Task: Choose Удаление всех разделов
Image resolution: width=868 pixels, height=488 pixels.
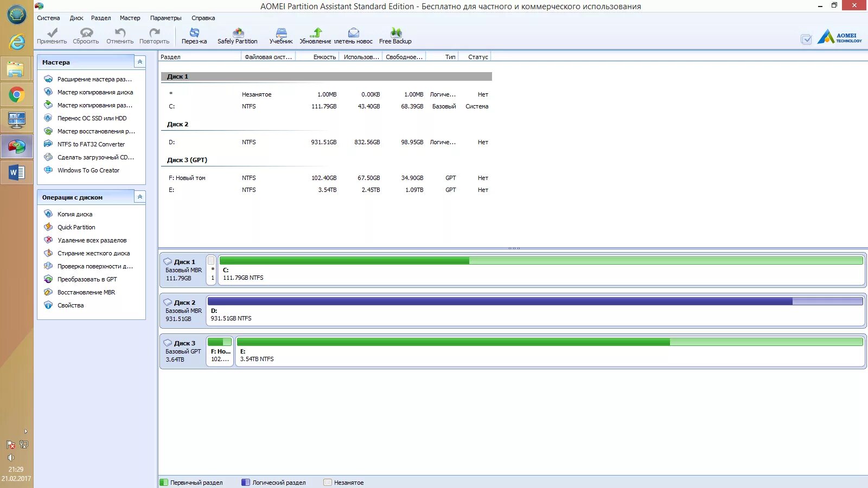Action: (92, 240)
